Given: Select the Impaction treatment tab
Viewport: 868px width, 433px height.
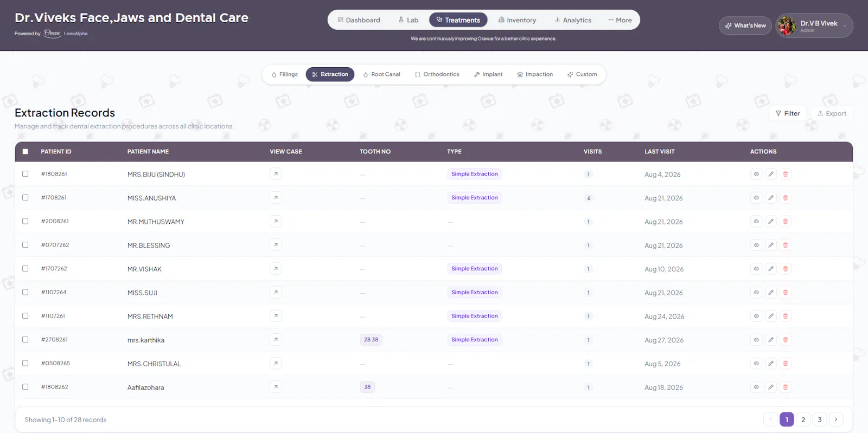Looking at the screenshot, I should pyautogui.click(x=535, y=74).
